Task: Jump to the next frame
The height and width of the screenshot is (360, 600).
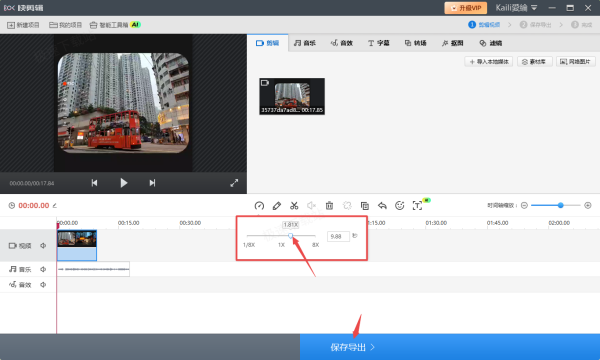Action: tap(152, 183)
